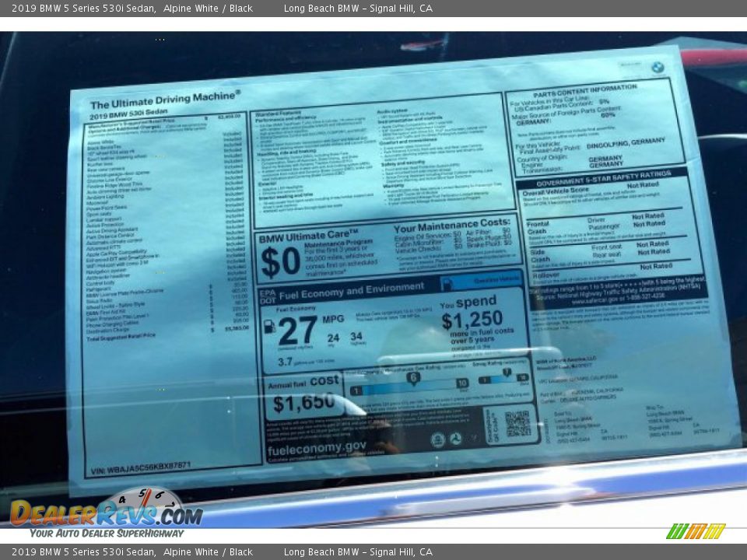
Task: Click the fuel pump icon beside 27 MPG
Action: point(269,327)
